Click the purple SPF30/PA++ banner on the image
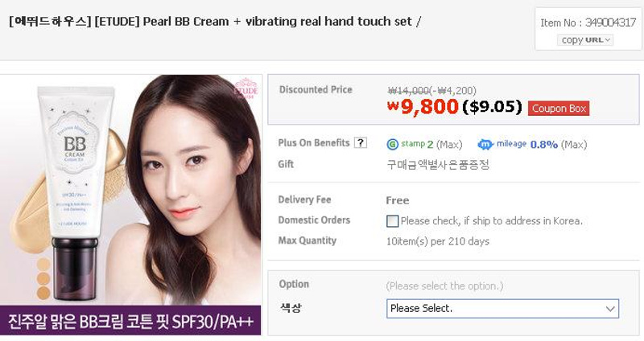 130,320
